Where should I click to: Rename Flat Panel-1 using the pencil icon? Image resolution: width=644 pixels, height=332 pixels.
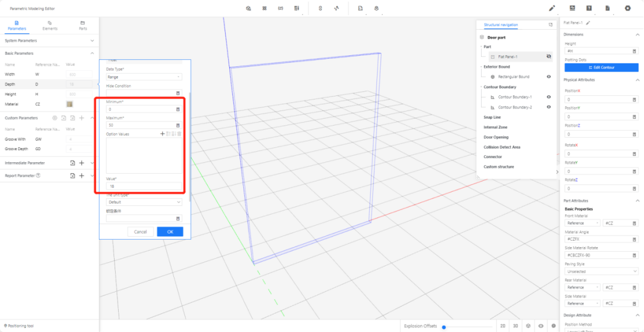[x=588, y=23]
